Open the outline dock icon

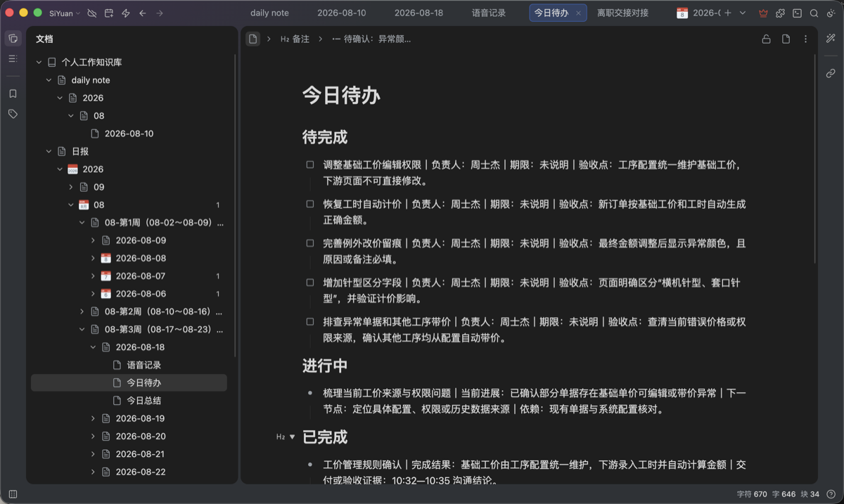13,59
